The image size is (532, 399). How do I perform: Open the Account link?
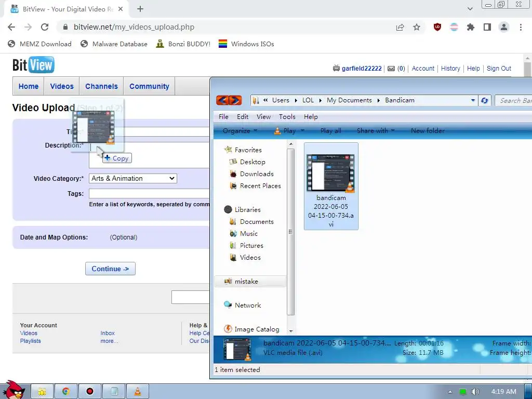coord(423,69)
